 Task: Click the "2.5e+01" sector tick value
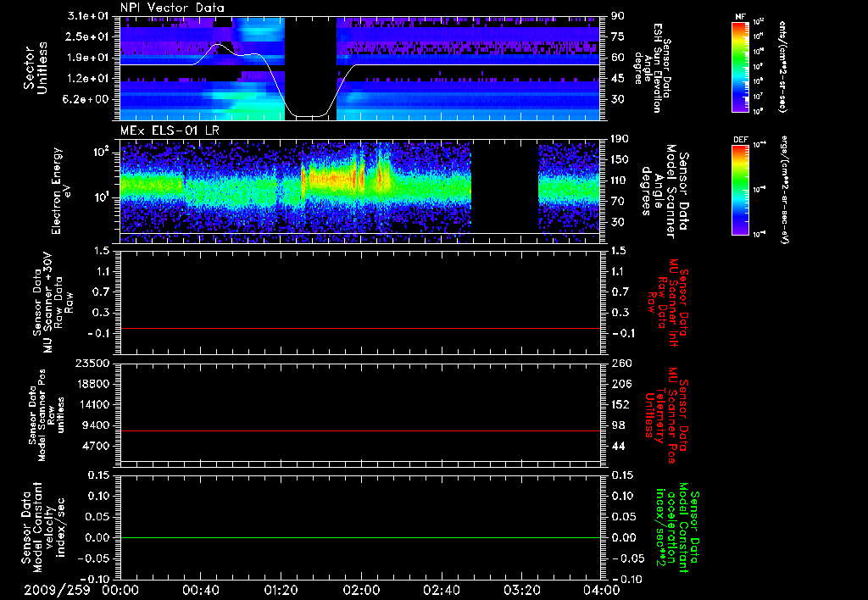click(87, 36)
